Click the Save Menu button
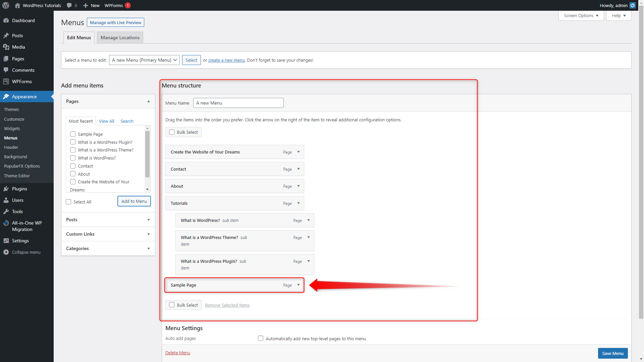The height and width of the screenshot is (362, 644). [x=612, y=353]
